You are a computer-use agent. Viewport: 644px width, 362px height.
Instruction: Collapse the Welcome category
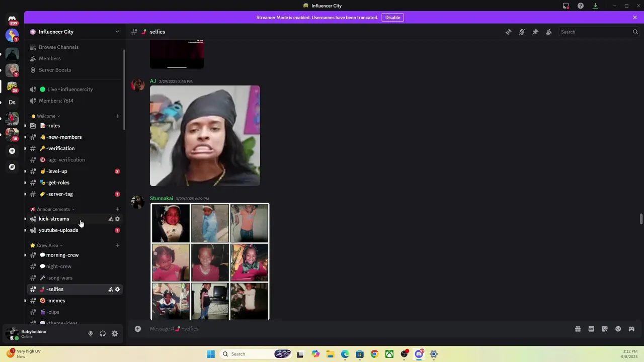[x=45, y=116]
